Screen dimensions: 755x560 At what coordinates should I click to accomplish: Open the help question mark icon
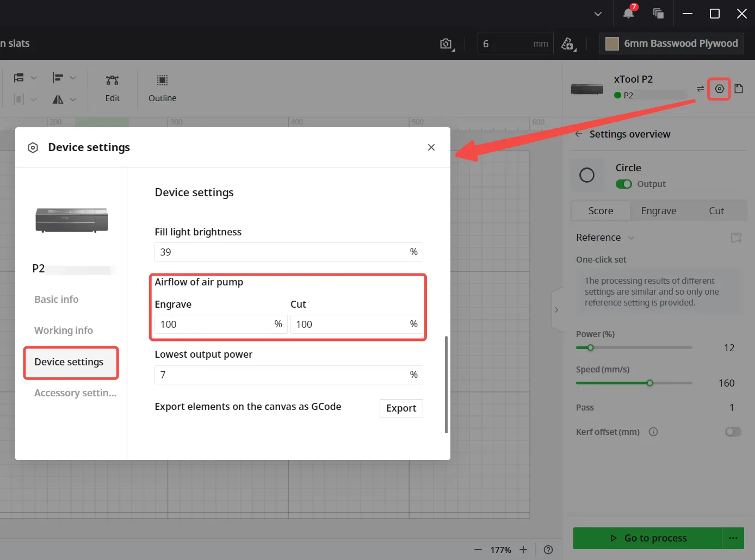coord(548,550)
